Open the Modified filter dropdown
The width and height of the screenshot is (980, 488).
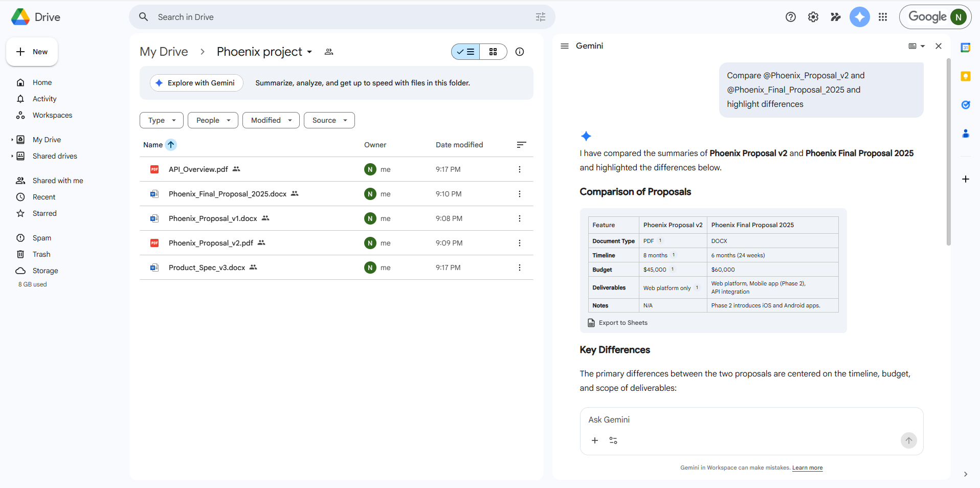(x=271, y=120)
